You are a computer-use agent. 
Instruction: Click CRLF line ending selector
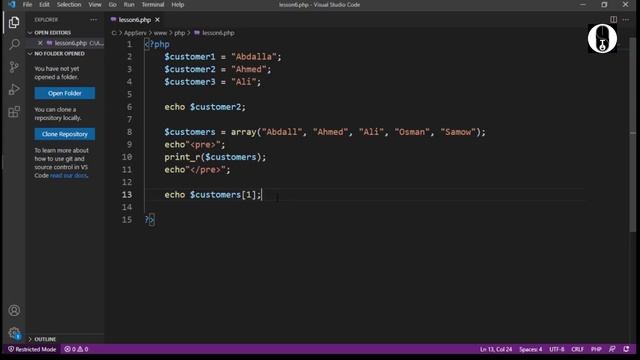pos(578,349)
